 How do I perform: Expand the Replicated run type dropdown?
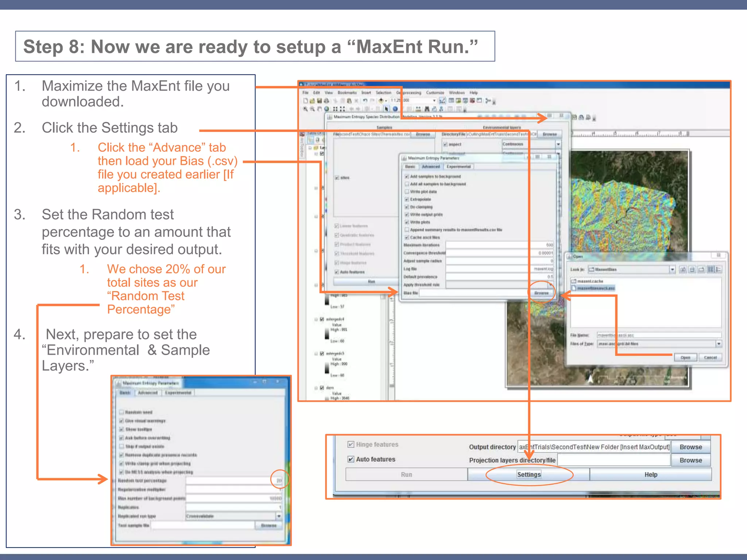click(x=279, y=516)
